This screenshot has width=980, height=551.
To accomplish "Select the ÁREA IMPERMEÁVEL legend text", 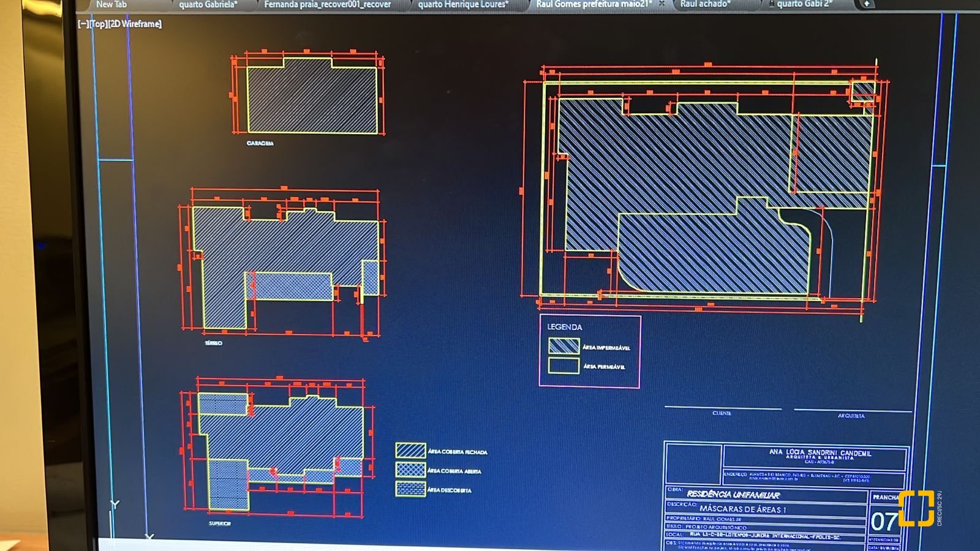I will (x=606, y=348).
